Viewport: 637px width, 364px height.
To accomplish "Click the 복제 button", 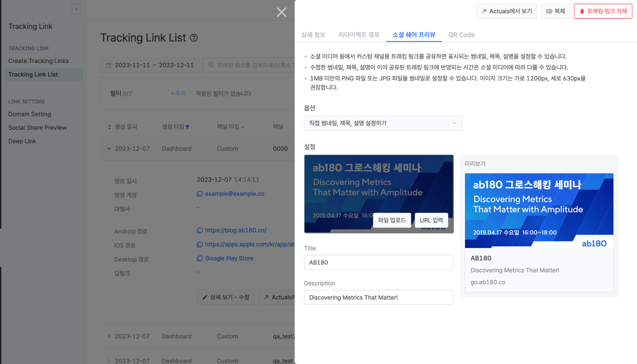I will coord(556,11).
